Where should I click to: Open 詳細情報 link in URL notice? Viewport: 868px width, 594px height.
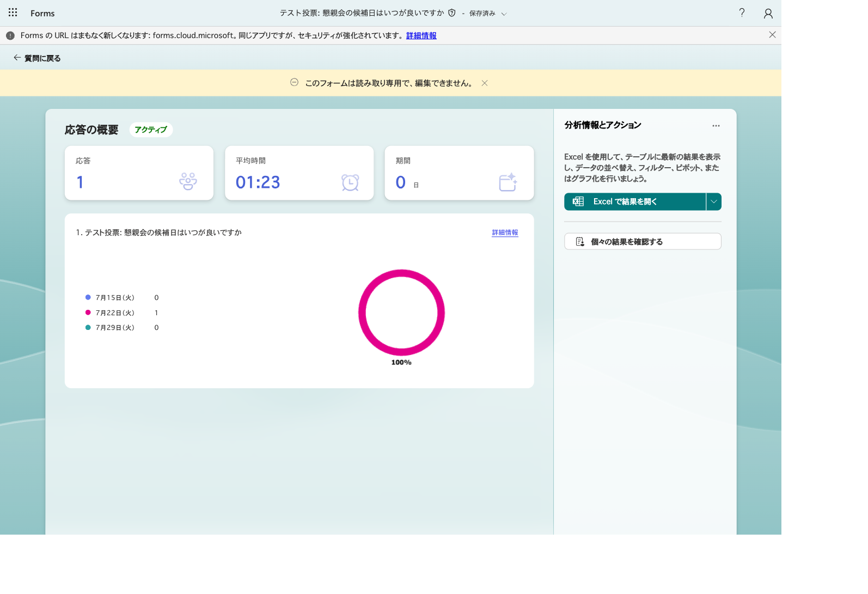tap(421, 35)
